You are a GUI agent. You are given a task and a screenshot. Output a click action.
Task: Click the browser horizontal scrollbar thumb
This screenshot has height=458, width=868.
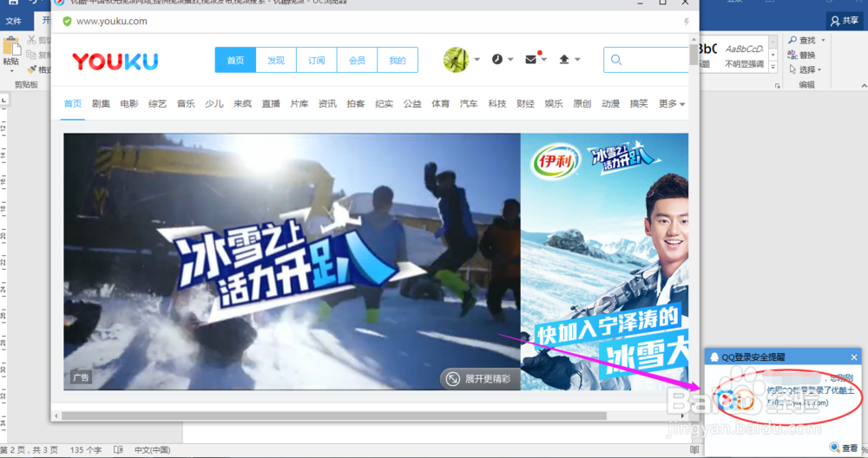(334, 415)
